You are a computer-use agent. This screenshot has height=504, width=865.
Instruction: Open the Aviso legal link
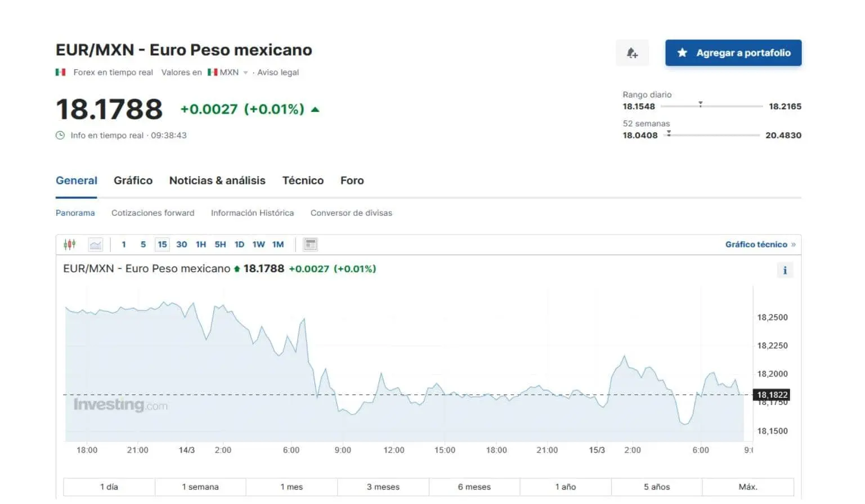pyautogui.click(x=278, y=73)
